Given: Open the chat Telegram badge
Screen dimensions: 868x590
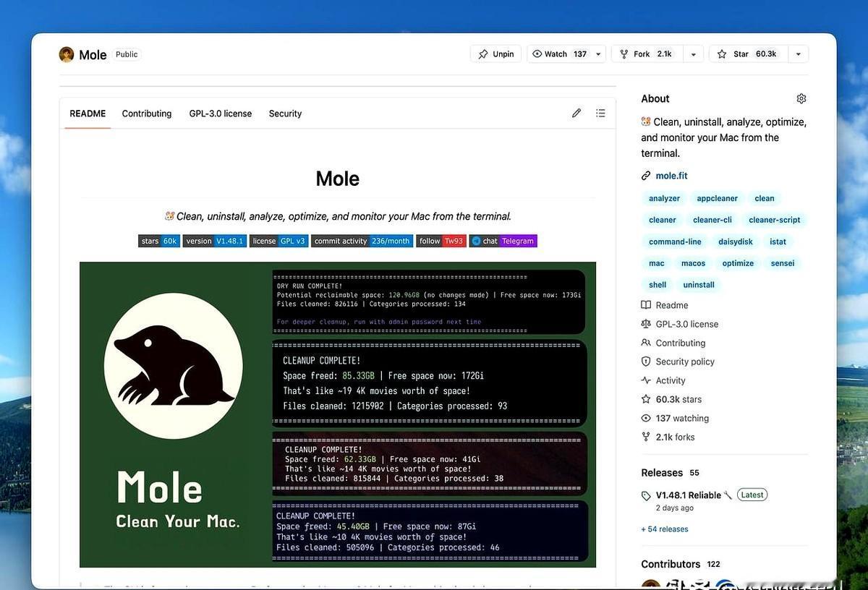Looking at the screenshot, I should pyautogui.click(x=503, y=241).
